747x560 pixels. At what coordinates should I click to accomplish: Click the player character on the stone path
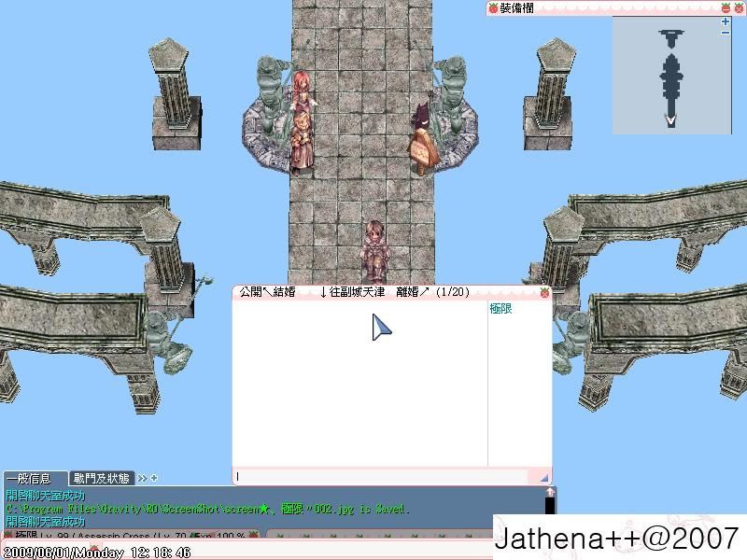375,251
